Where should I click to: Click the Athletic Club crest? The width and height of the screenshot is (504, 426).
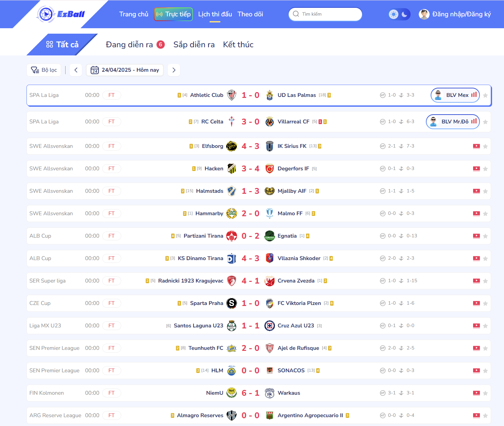click(x=232, y=95)
